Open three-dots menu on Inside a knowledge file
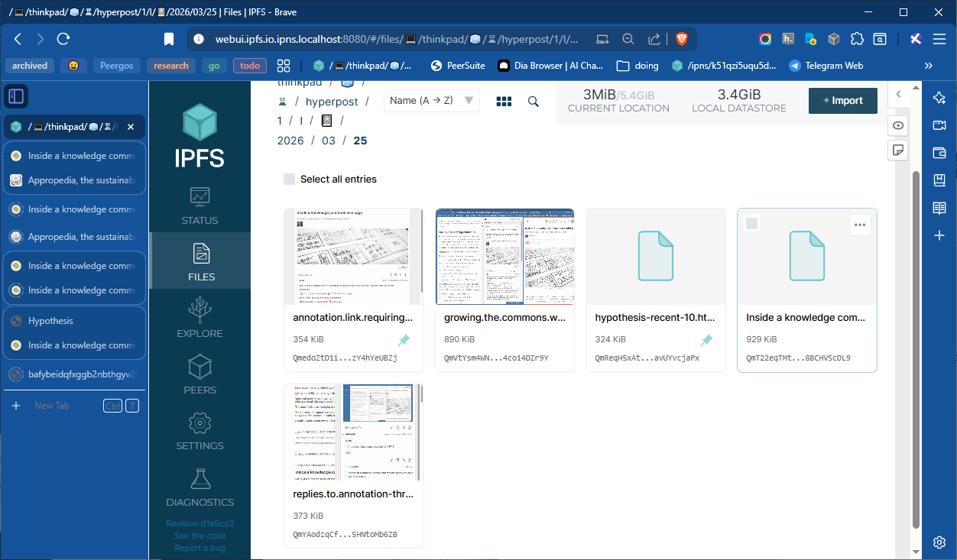The image size is (957, 560). pyautogui.click(x=860, y=225)
